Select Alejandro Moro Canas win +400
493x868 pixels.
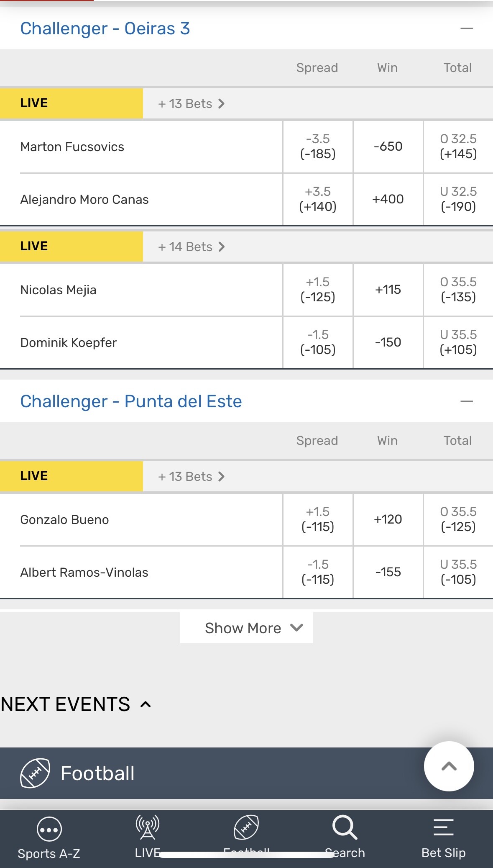[388, 199]
